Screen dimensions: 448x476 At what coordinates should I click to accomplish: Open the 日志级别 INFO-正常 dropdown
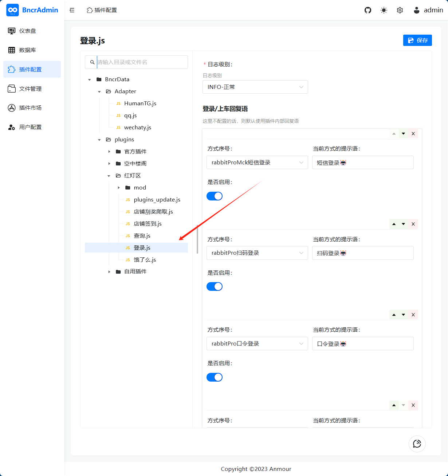(255, 87)
